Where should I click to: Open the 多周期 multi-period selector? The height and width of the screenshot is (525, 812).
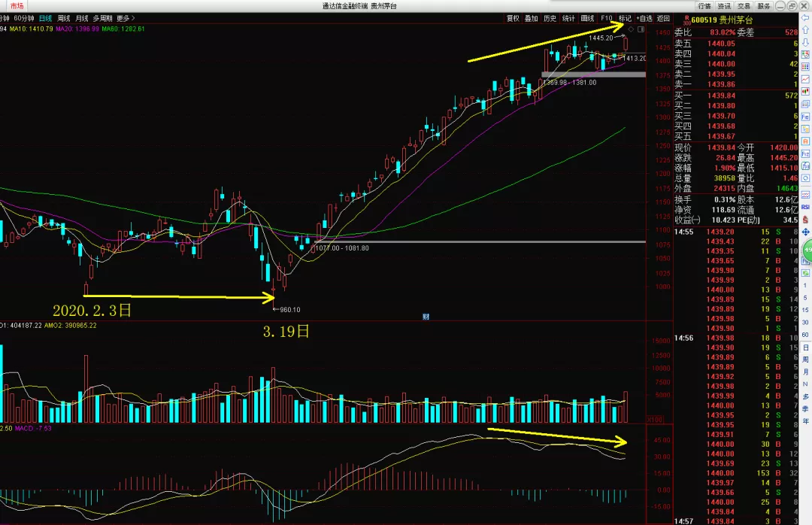point(102,18)
